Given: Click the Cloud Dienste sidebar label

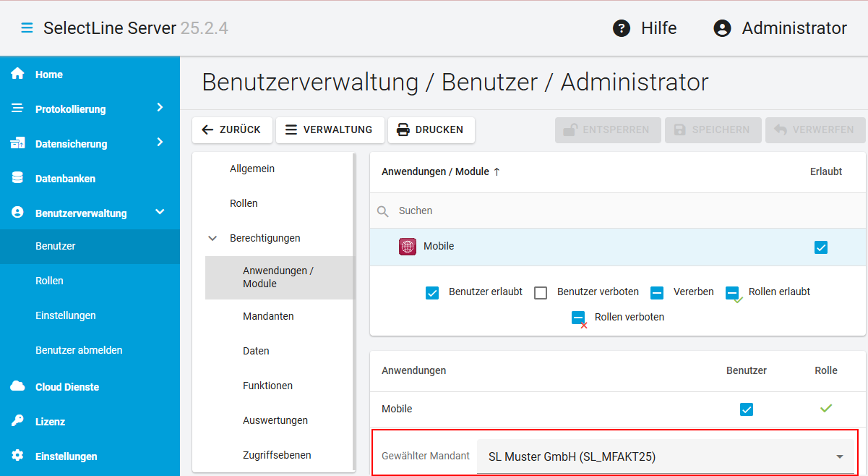Looking at the screenshot, I should 67,387.
